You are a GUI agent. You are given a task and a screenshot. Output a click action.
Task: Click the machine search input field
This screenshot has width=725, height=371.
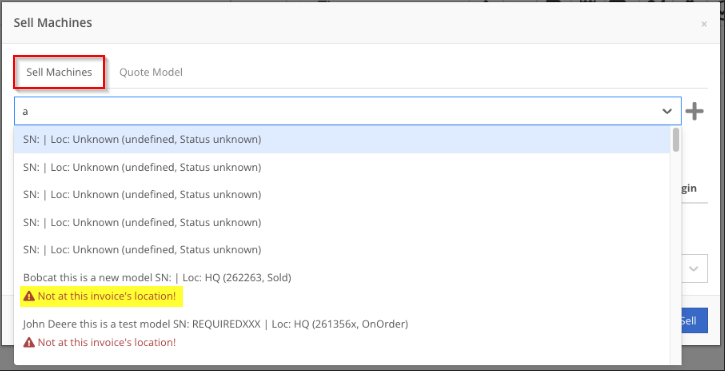tap(347, 111)
